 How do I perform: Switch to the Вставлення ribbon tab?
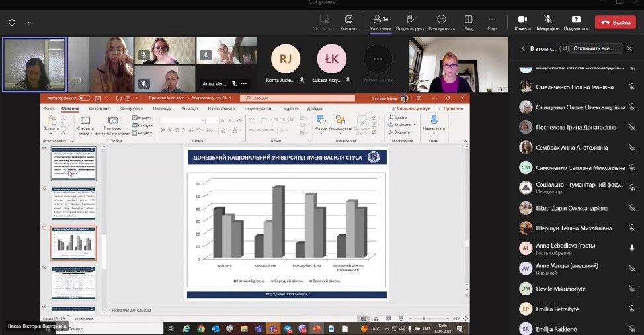pyautogui.click(x=99, y=109)
